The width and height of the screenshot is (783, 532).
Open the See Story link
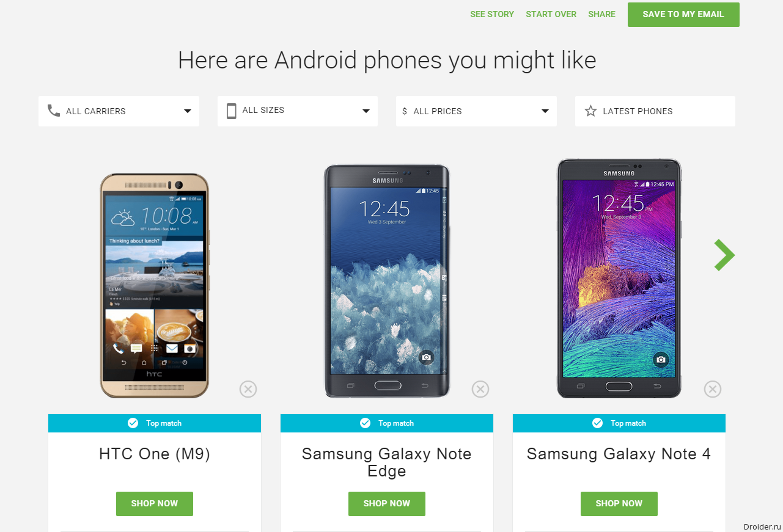pyautogui.click(x=492, y=14)
